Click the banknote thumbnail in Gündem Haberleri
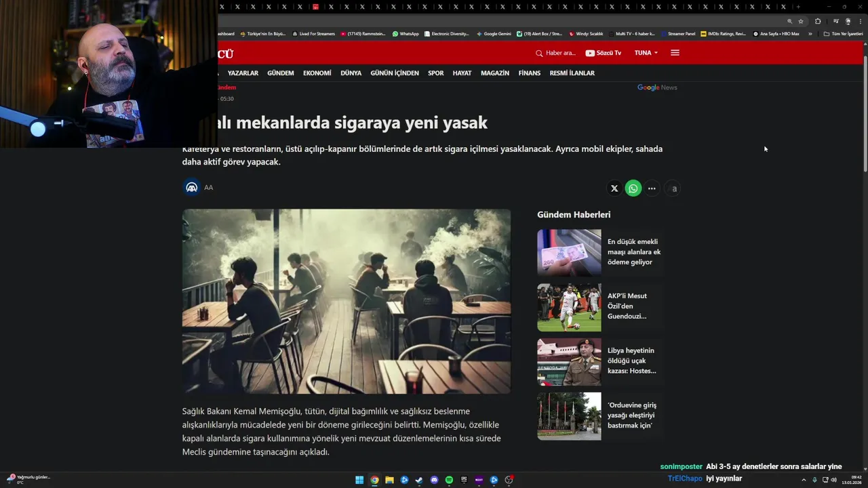Viewport: 868px width, 488px height. [x=569, y=252]
